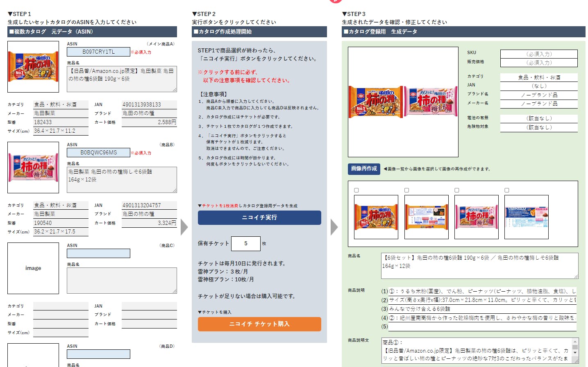The image size is (588, 367).
Task: Click the ニコイチ チケット購入 button
Action: click(x=259, y=324)
